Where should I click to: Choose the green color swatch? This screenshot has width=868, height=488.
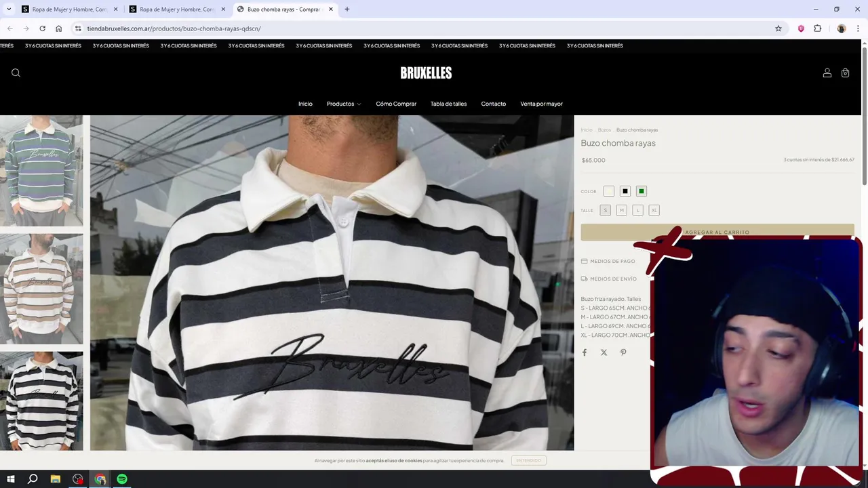[x=642, y=191]
